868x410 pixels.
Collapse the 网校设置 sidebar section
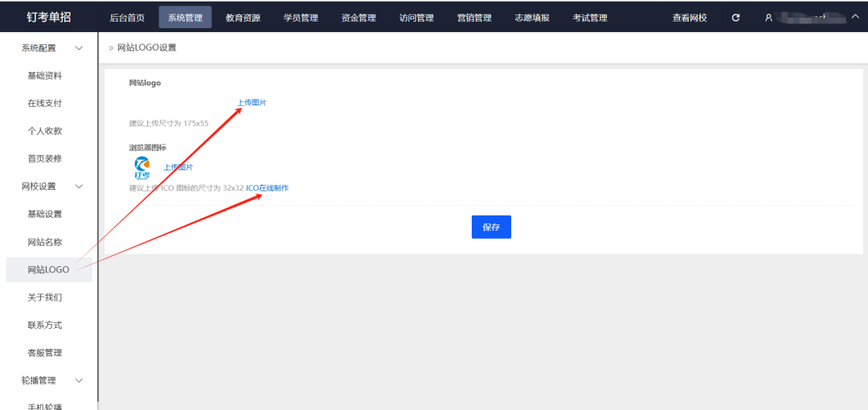(x=79, y=187)
